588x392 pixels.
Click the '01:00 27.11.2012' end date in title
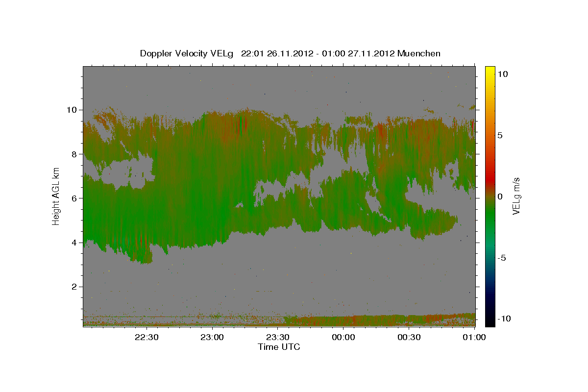click(359, 53)
